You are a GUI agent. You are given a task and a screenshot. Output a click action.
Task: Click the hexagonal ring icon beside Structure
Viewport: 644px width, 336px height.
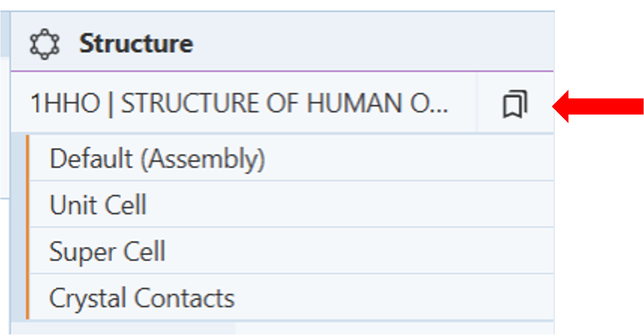pos(44,44)
